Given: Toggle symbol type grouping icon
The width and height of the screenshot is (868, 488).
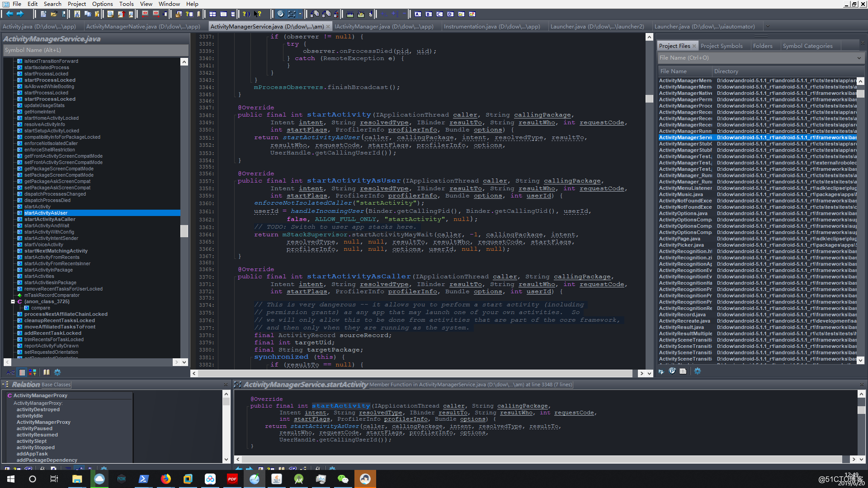Looking at the screenshot, I should [x=32, y=372].
